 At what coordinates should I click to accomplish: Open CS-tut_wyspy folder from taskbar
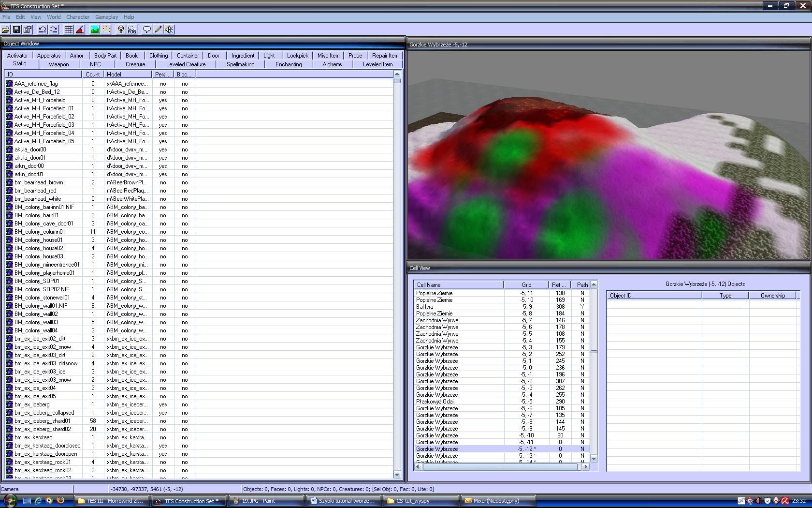tap(420, 501)
